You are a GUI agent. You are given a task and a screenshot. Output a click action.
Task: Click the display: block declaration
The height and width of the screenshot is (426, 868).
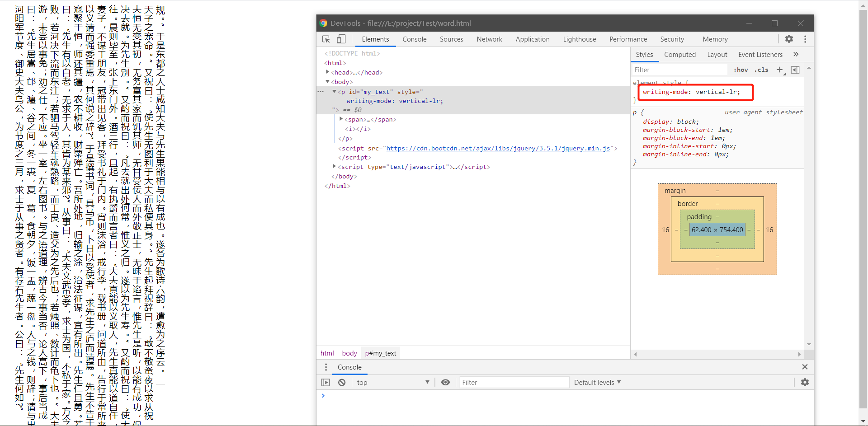tap(670, 122)
